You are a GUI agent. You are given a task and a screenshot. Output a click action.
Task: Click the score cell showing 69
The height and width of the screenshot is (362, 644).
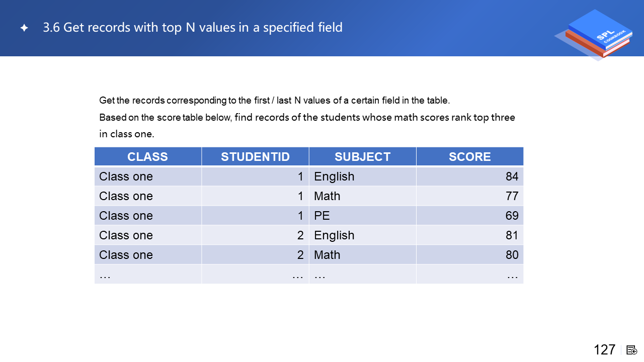[x=512, y=216]
